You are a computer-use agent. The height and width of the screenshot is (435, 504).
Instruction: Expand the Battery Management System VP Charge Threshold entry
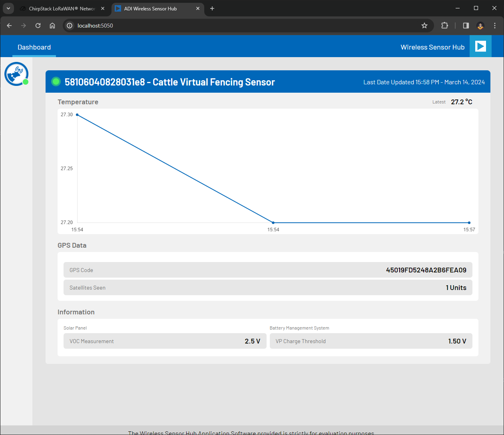[x=371, y=341]
